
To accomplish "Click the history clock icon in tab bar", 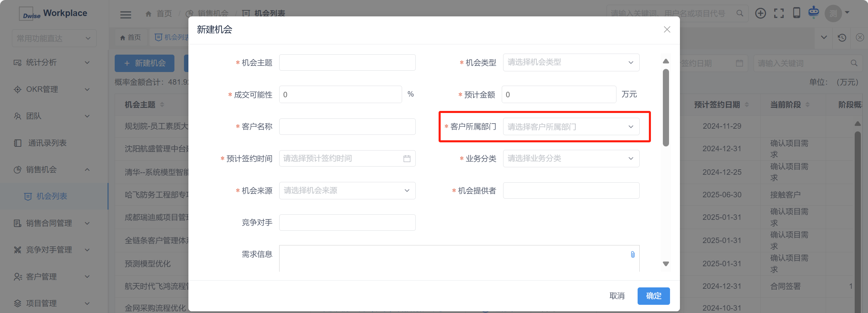I will coord(842,38).
